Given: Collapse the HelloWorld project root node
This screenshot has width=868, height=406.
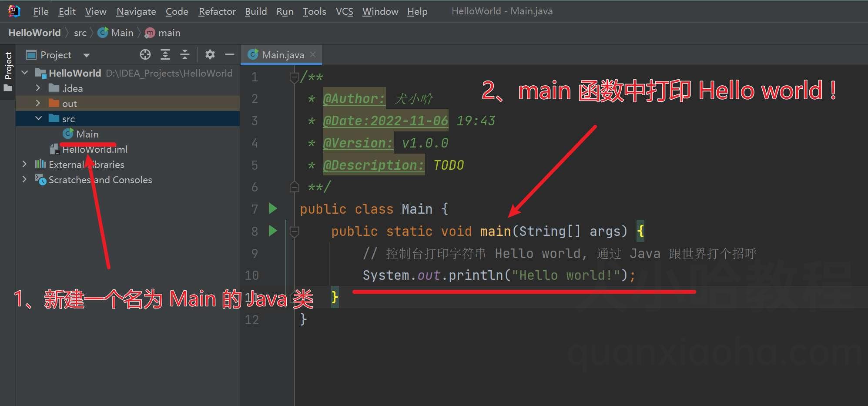Looking at the screenshot, I should 25,73.
